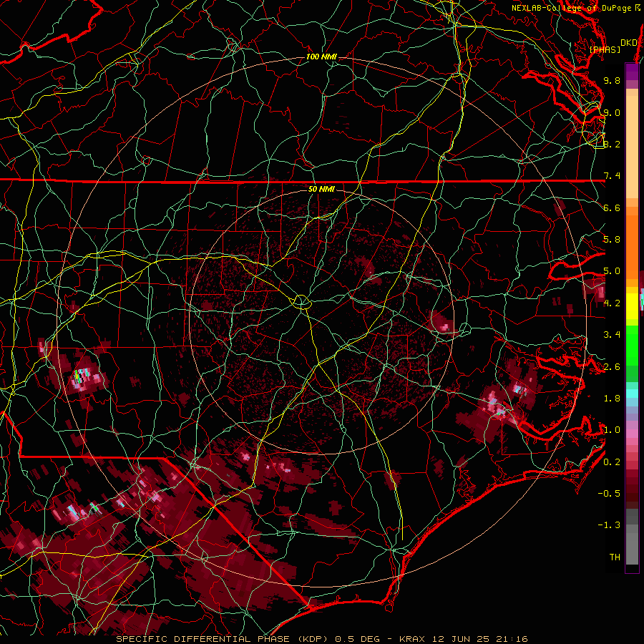Click the 50 NMI range ring label
Screen dimensions: 644x644
[321, 189]
